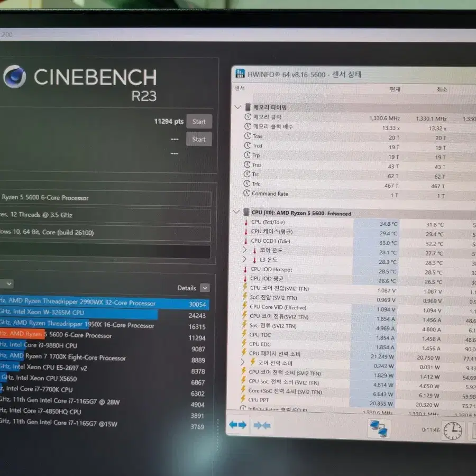Select the clock icon beside 메모리 클럭

[x=248, y=116]
